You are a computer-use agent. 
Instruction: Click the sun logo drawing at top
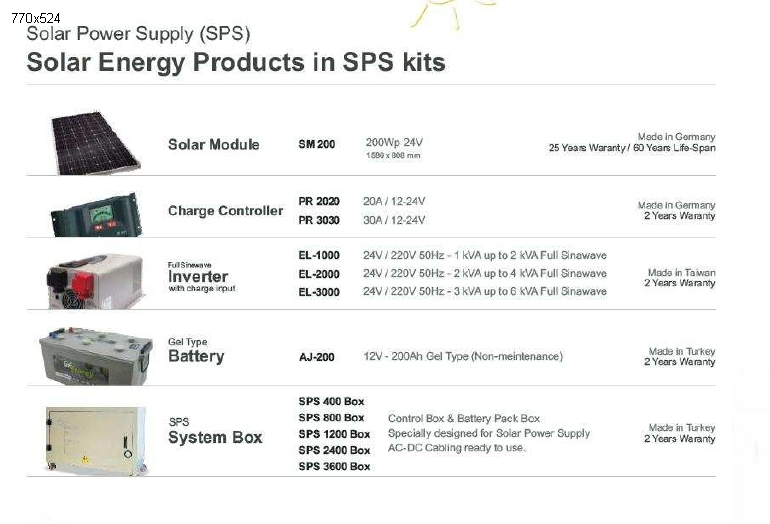[452, 14]
